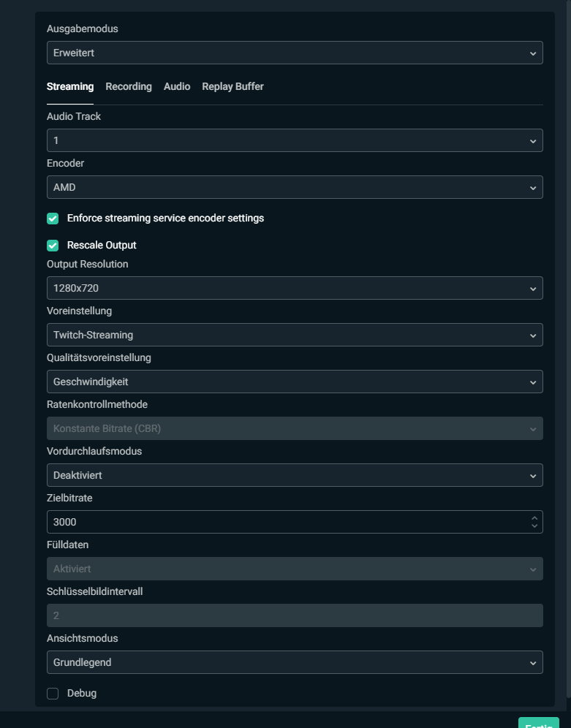Switch to the Recording tab
Screen dimensions: 571x728
click(x=129, y=86)
